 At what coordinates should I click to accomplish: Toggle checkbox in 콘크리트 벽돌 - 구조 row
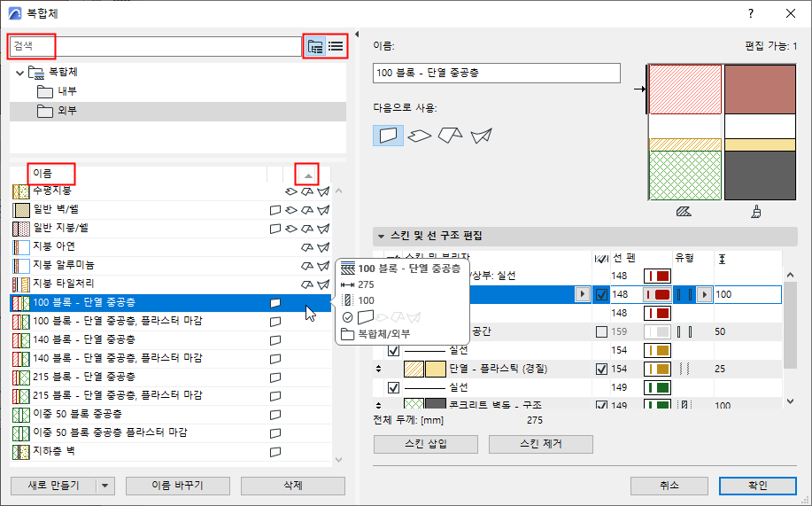601,404
